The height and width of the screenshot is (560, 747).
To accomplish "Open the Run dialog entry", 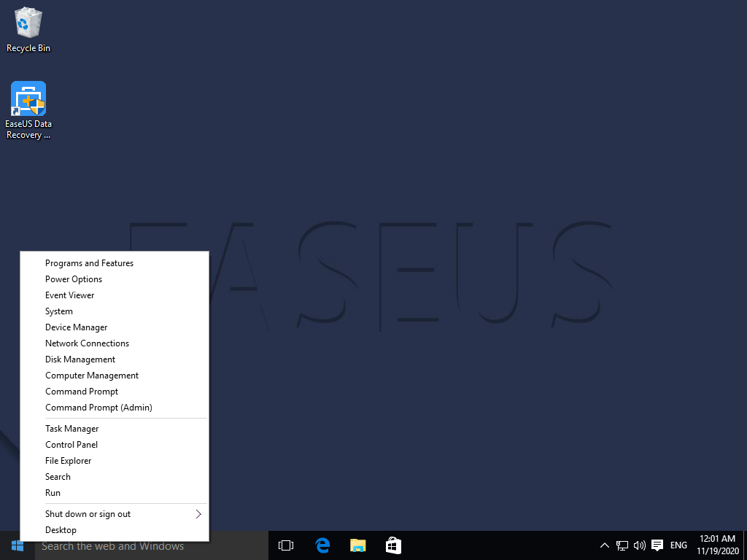I will (x=115, y=493).
